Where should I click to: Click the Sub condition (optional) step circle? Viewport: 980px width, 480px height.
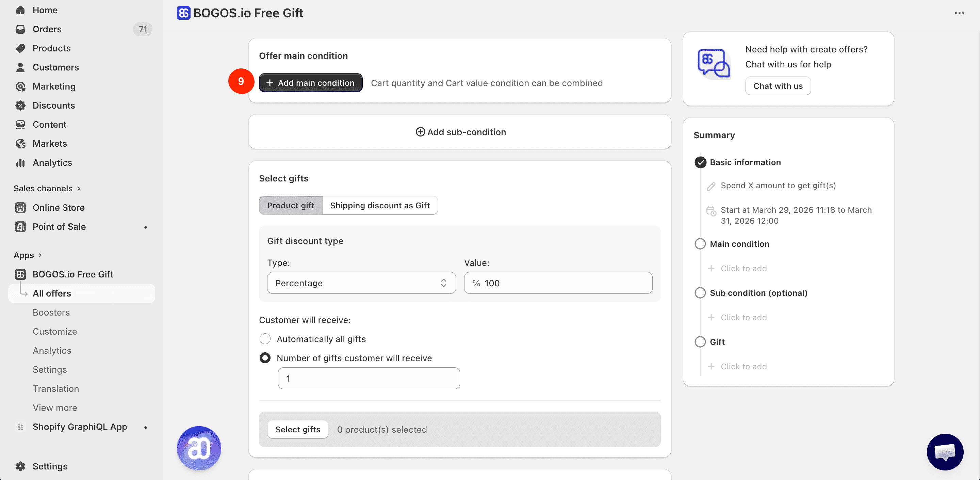[x=700, y=293]
